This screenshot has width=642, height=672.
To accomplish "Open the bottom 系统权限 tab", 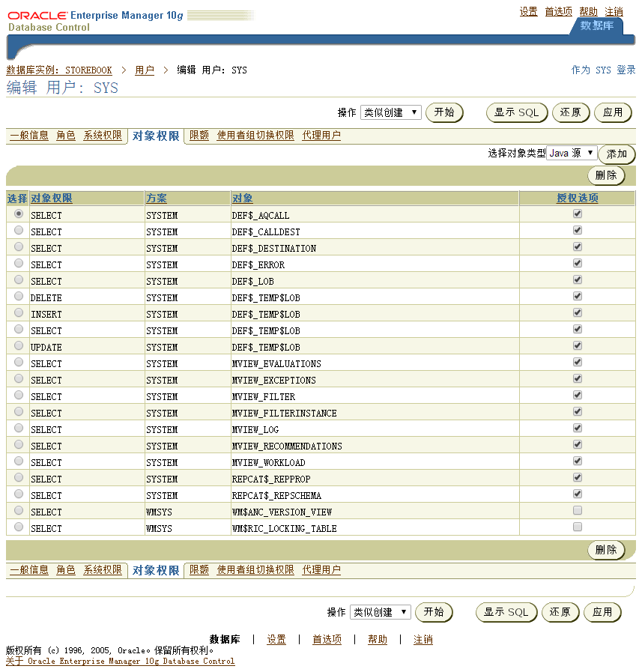I will [103, 570].
